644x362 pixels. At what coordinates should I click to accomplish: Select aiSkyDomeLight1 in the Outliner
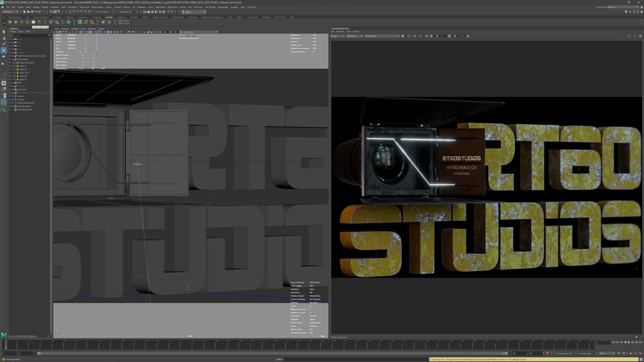point(26,62)
